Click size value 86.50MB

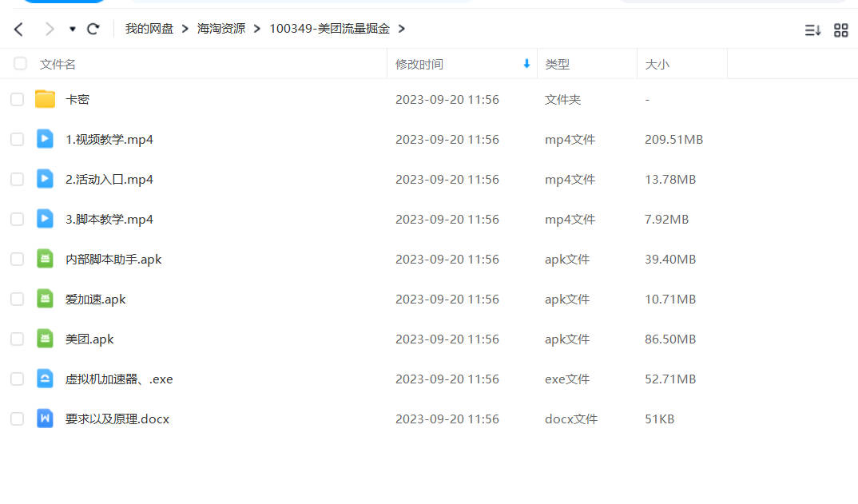pos(670,339)
